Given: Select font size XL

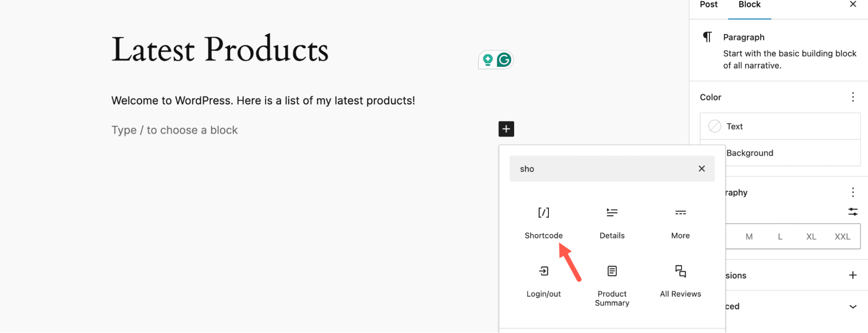Looking at the screenshot, I should pos(811,237).
